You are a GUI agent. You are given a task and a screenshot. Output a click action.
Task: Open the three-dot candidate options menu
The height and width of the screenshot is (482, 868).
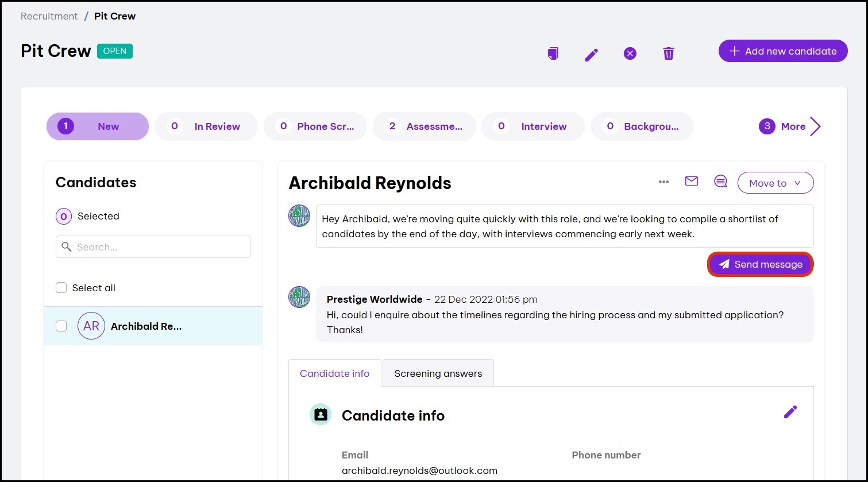(663, 182)
